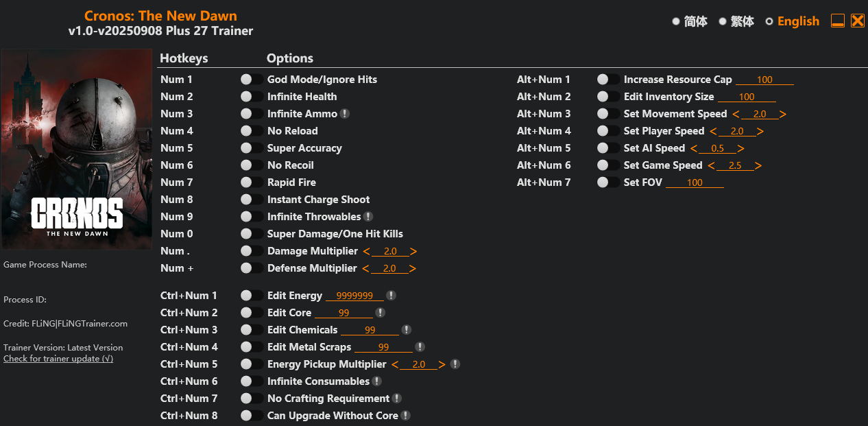Turn on Increase Resource Cap
868x426 pixels.
pyautogui.click(x=608, y=80)
